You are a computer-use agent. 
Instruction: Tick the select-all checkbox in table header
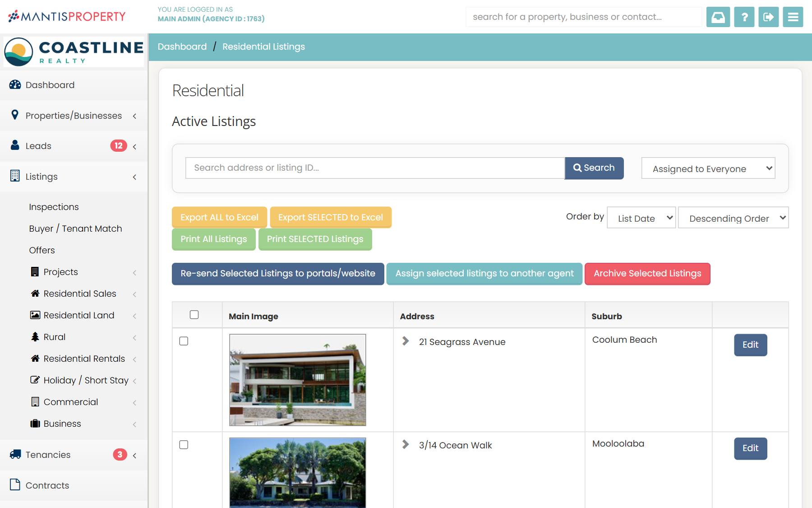point(194,315)
